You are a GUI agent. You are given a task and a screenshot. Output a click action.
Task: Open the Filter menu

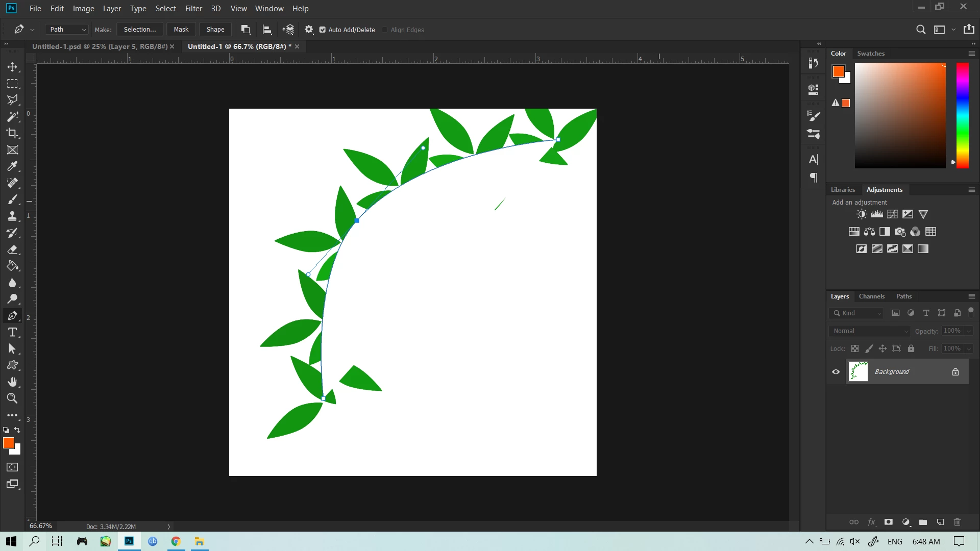[193, 9]
